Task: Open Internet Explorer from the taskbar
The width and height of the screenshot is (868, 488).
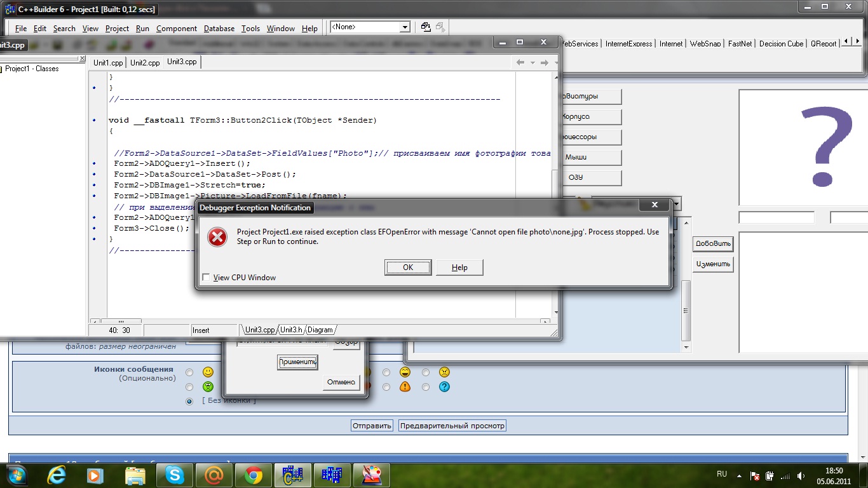Action: pos(58,475)
